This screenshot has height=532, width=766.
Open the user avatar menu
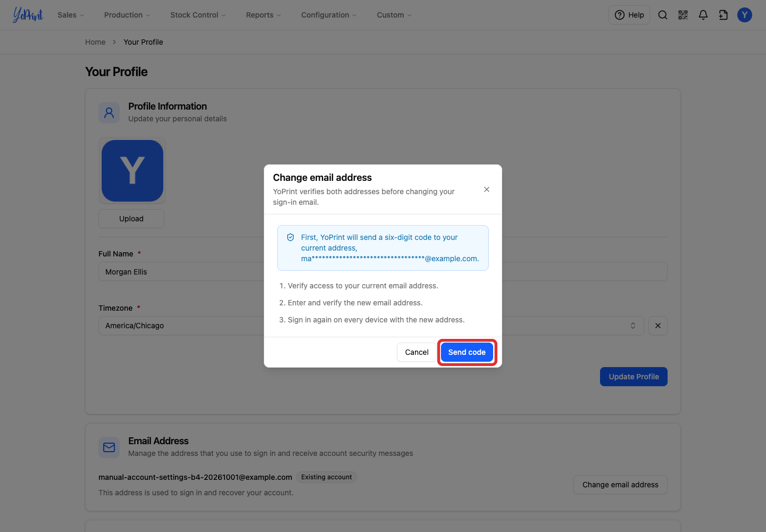pyautogui.click(x=745, y=15)
